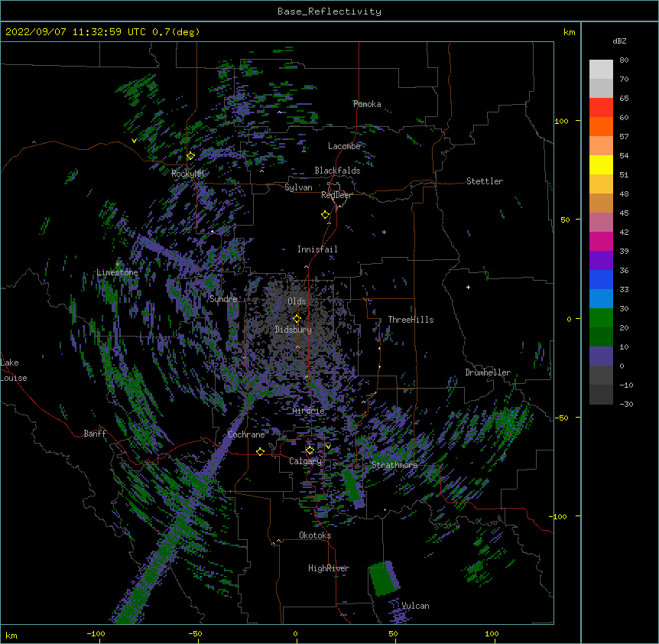Click the yellow diamond marker above Calgary label
Viewport: 659px width, 644px height.
point(310,450)
